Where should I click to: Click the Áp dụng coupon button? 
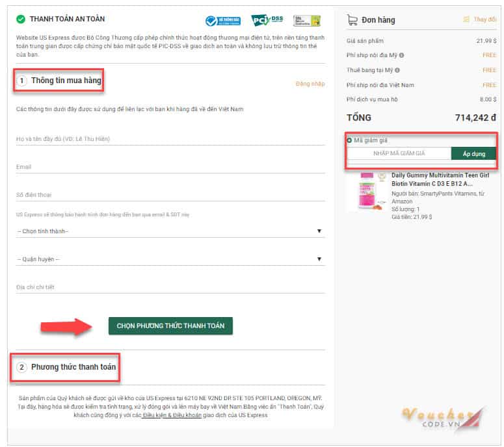[474, 153]
